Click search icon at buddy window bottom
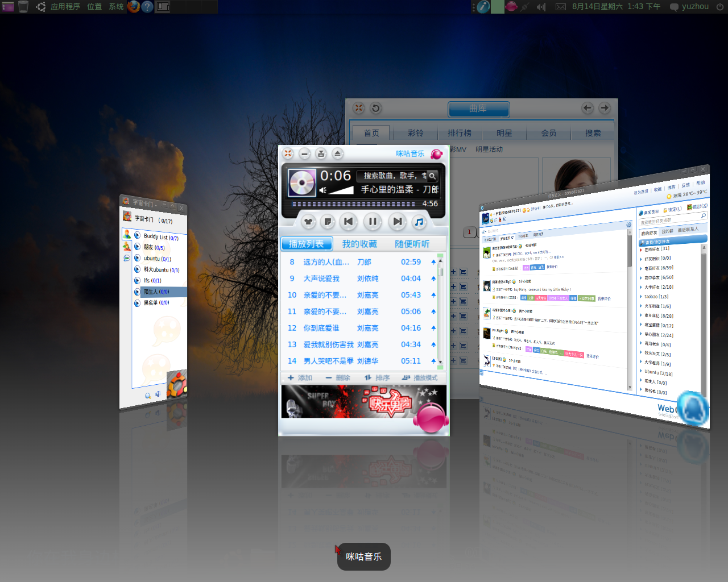Image resolution: width=728 pixels, height=582 pixels. [148, 396]
